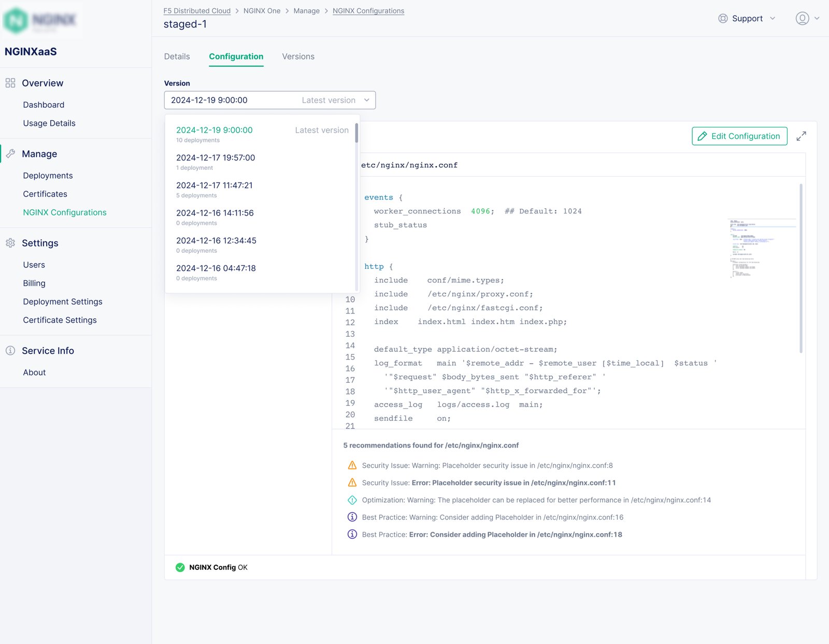This screenshot has height=644, width=829.
Task: Click the expand fullscreen arrows icon
Action: [801, 136]
